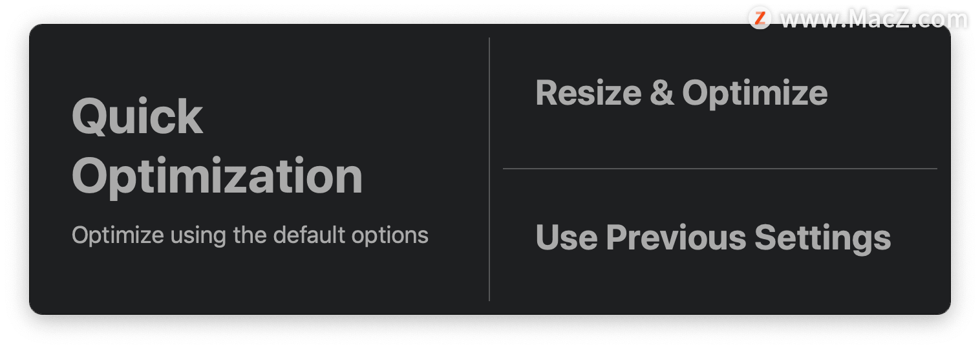
Task: Click the word 'Use' in Use Previous Settings
Action: click(x=567, y=237)
